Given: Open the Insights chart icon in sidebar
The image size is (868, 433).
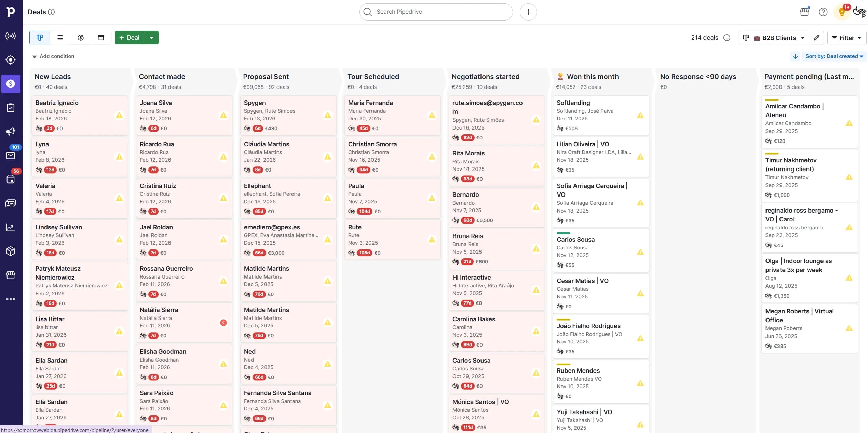Looking at the screenshot, I should (11, 227).
